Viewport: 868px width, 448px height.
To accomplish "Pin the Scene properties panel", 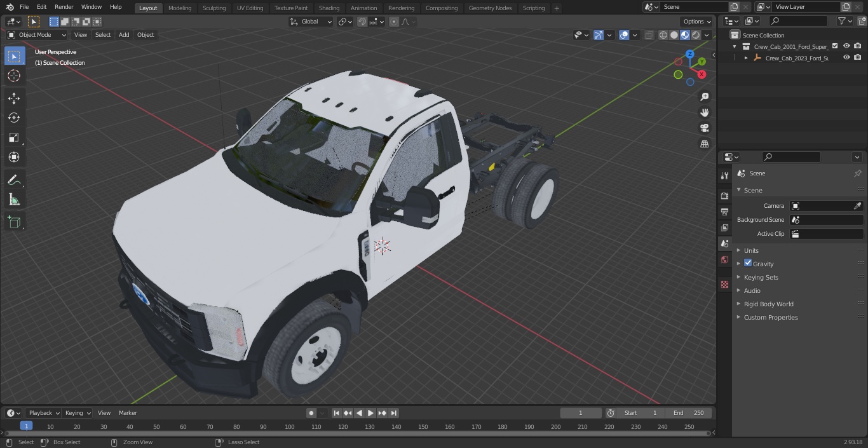I will (x=857, y=173).
